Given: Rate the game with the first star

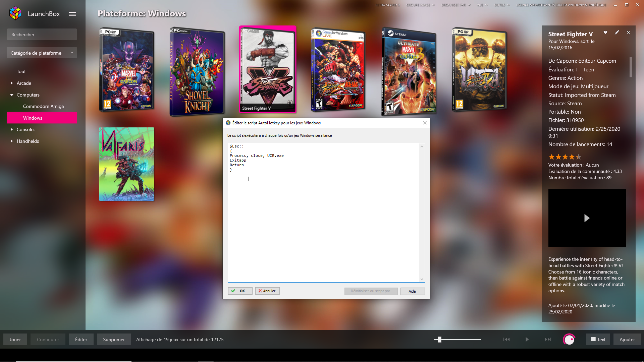Looking at the screenshot, I should click(x=552, y=157).
